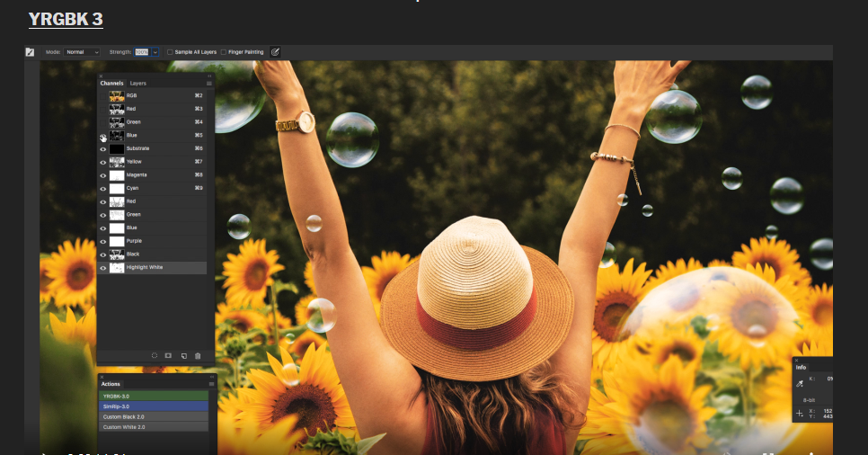
Task: Create a new channel with the icon
Action: [x=183, y=355]
